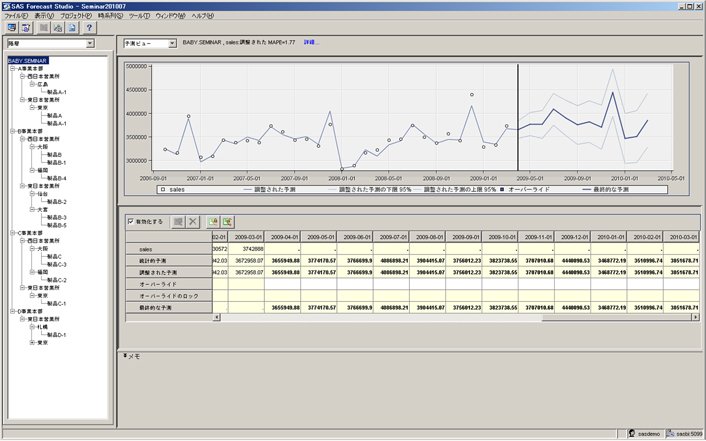Click the document page icon in main toolbar
Image resolution: width=706 pixels, height=441 pixels.
72,28
